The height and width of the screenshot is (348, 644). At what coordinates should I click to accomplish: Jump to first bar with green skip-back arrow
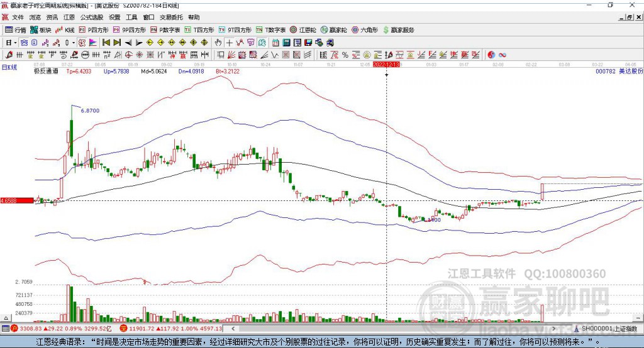coord(106,43)
